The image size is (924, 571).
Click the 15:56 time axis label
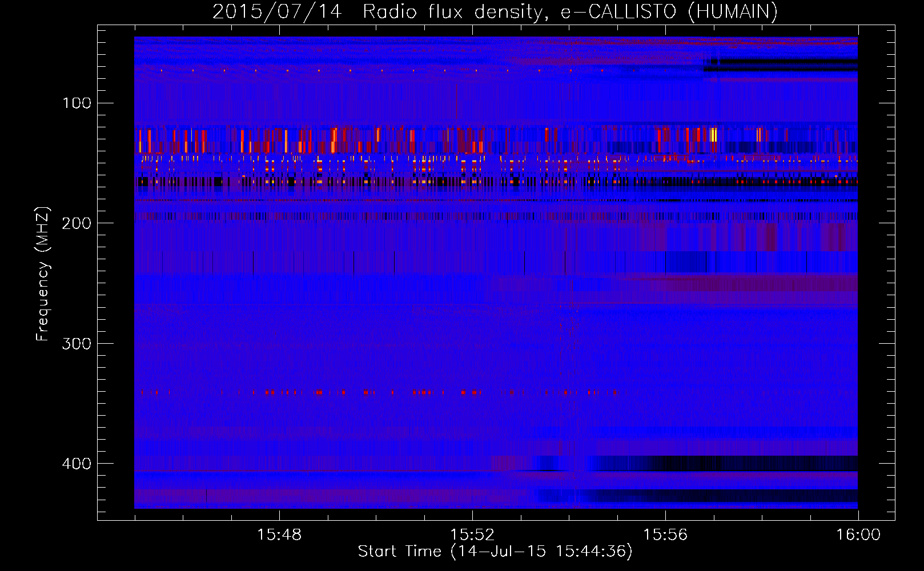(x=665, y=535)
